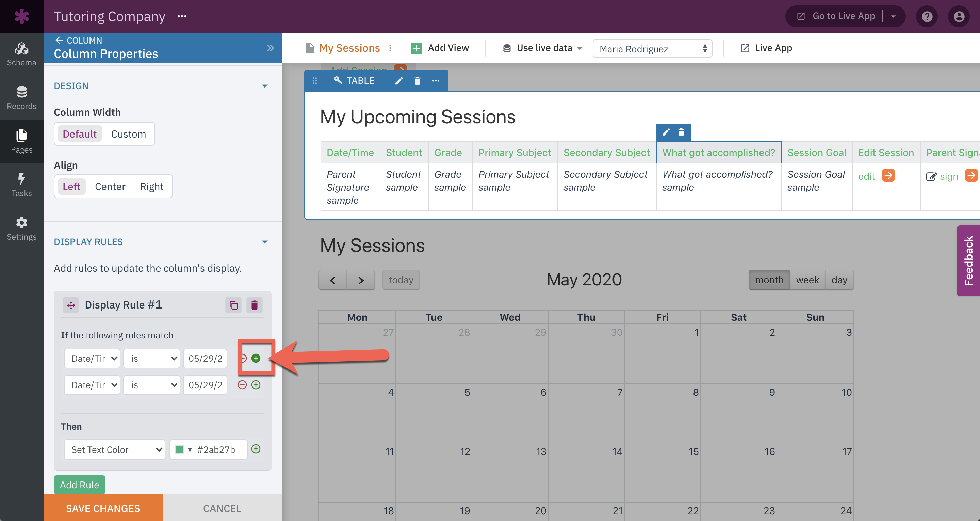Add criteria after the second rule row
The height and width of the screenshot is (521, 980).
(x=256, y=385)
